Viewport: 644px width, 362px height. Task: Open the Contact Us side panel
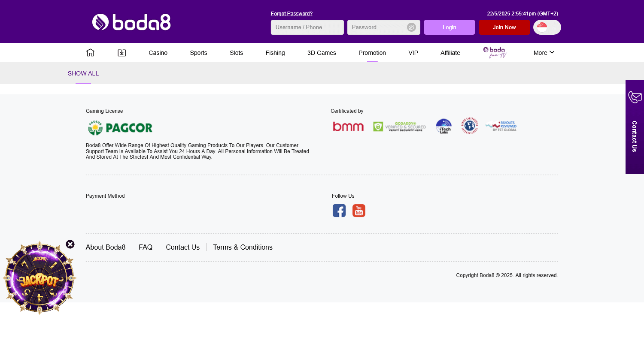point(635,127)
